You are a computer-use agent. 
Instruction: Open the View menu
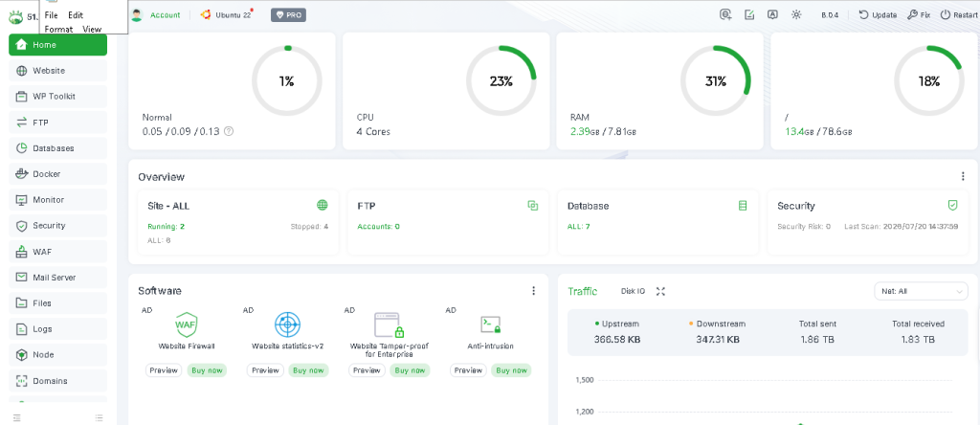pyautogui.click(x=92, y=29)
